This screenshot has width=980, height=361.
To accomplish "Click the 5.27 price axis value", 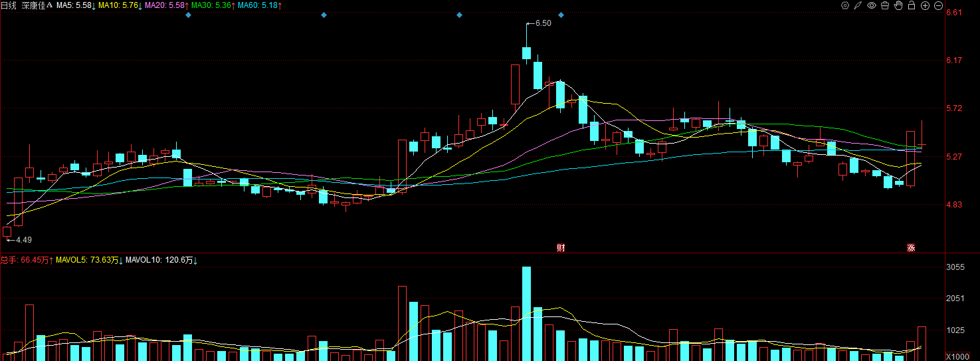I will tap(955, 157).
